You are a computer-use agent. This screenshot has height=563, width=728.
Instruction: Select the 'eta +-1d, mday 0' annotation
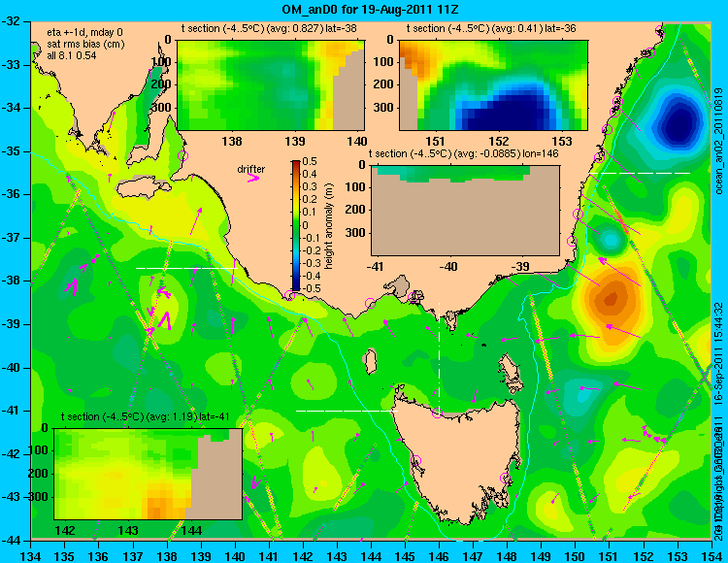pos(85,32)
